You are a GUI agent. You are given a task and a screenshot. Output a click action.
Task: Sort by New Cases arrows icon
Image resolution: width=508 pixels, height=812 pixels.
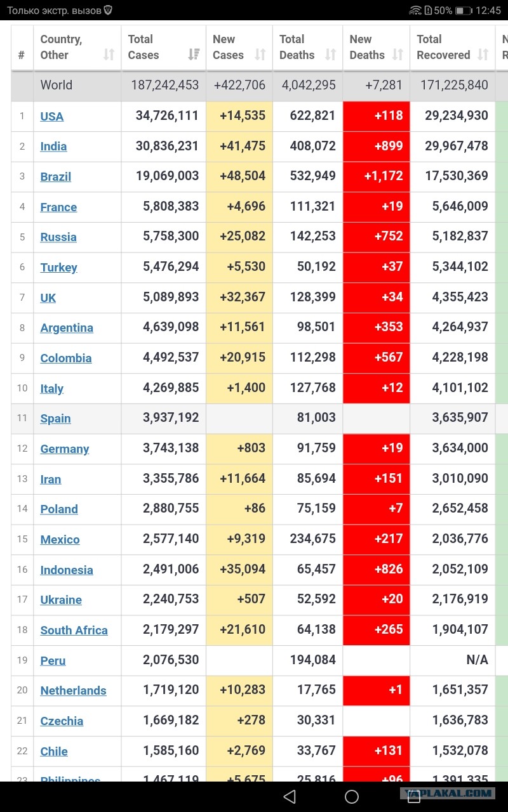(260, 55)
